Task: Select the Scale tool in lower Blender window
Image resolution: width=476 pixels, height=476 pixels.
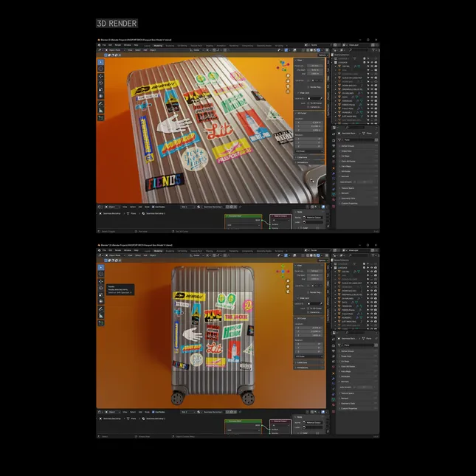Action: [101, 294]
